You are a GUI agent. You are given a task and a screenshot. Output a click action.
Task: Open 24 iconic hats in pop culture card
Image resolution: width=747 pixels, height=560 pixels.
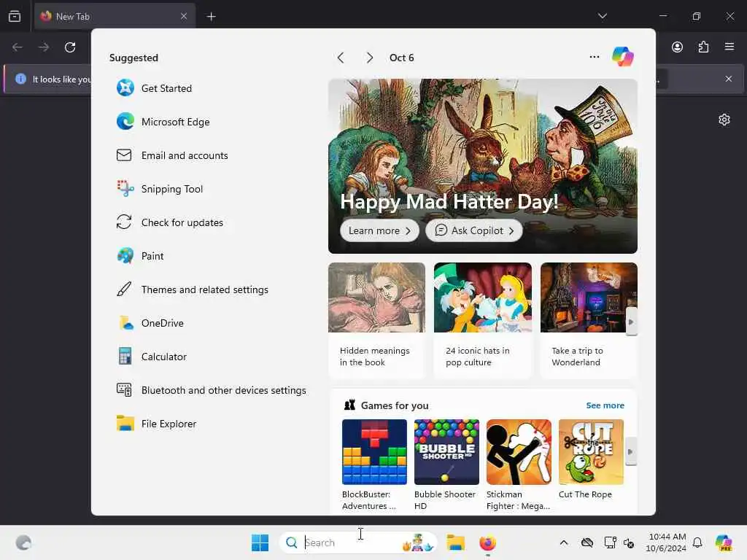click(483, 320)
